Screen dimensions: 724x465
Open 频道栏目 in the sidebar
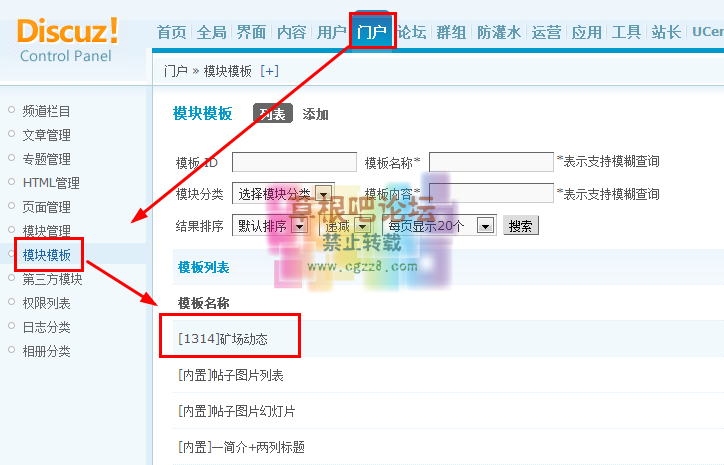point(46,111)
